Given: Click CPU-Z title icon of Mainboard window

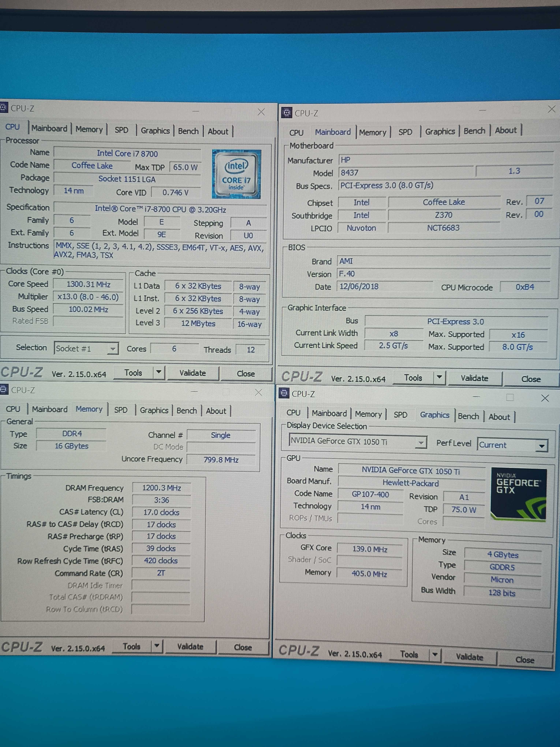Looking at the screenshot, I should (287, 113).
